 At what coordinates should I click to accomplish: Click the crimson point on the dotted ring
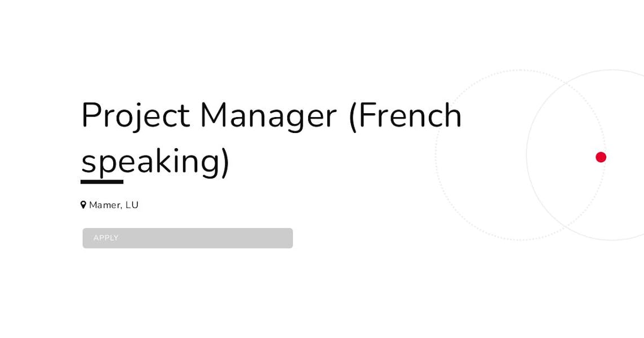(x=601, y=157)
